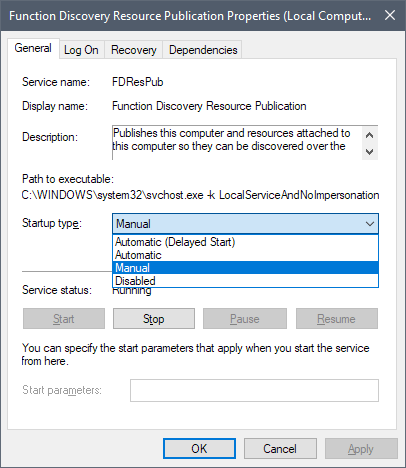
Task: Click the Apply button
Action: (361, 449)
